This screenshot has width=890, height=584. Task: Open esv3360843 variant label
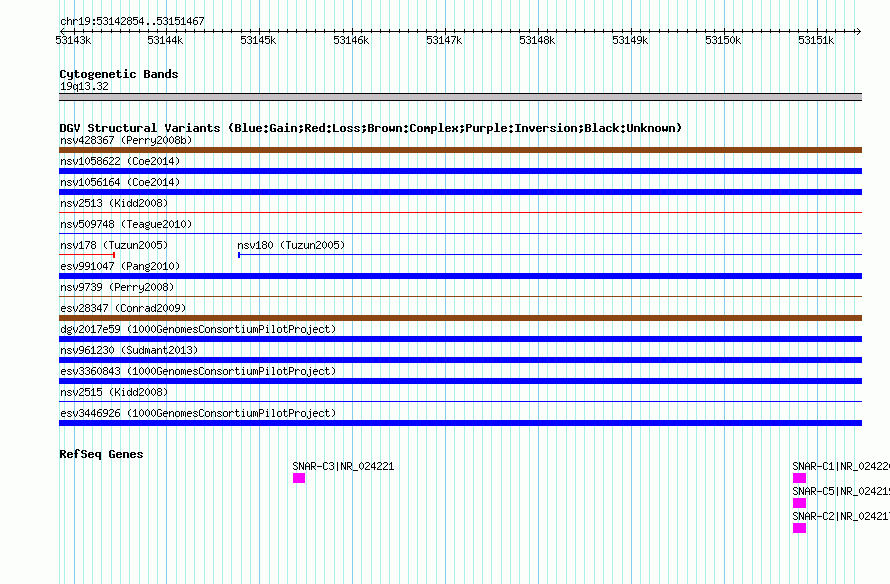coord(198,371)
